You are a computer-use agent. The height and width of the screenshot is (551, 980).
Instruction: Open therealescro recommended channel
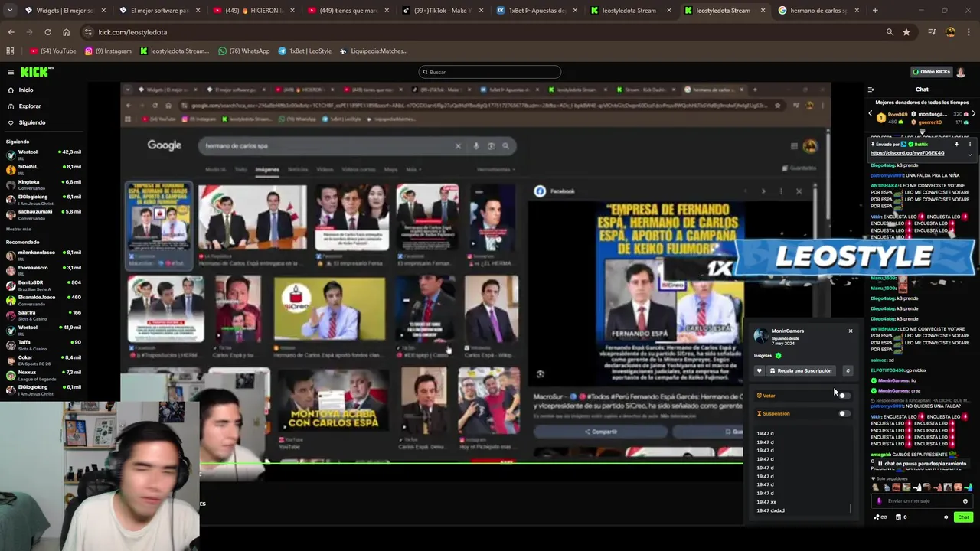tap(46, 269)
